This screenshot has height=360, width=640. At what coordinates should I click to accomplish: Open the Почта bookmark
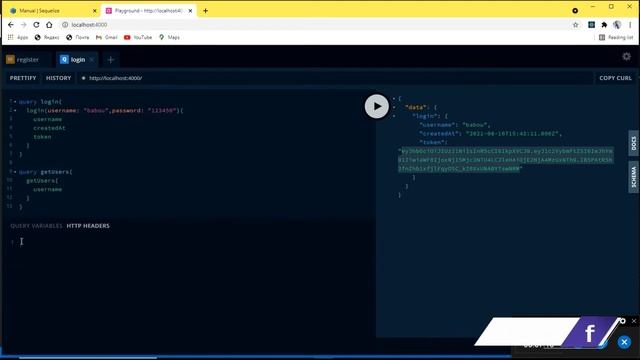(x=77, y=37)
